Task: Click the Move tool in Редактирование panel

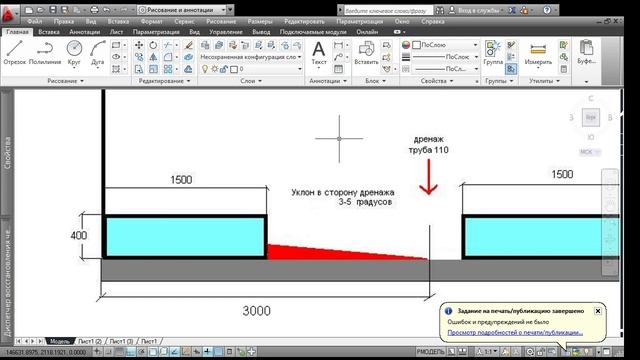Action: (139, 45)
